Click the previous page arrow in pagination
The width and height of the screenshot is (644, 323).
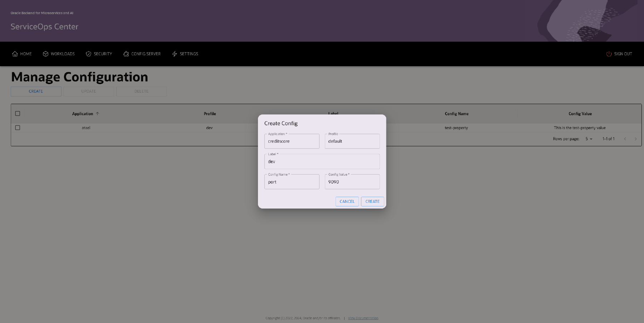point(625,139)
